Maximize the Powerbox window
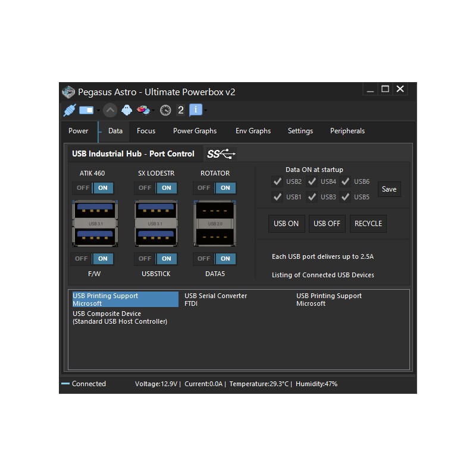The width and height of the screenshot is (476, 476). coord(385,89)
